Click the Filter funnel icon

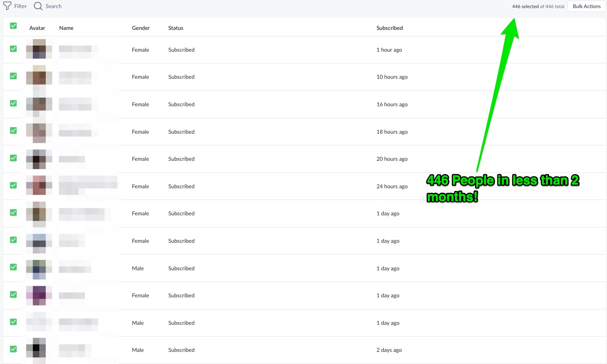pyautogui.click(x=7, y=6)
